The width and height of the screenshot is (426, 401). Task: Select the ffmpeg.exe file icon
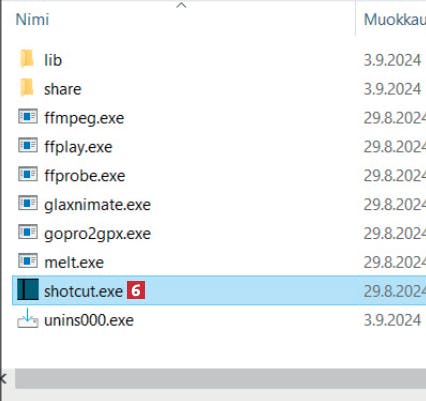pyautogui.click(x=28, y=117)
